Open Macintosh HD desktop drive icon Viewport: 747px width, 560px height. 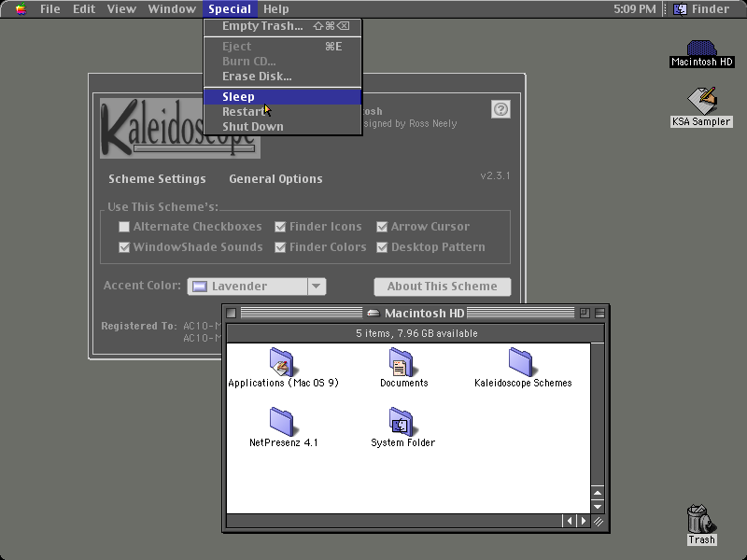click(x=701, y=49)
